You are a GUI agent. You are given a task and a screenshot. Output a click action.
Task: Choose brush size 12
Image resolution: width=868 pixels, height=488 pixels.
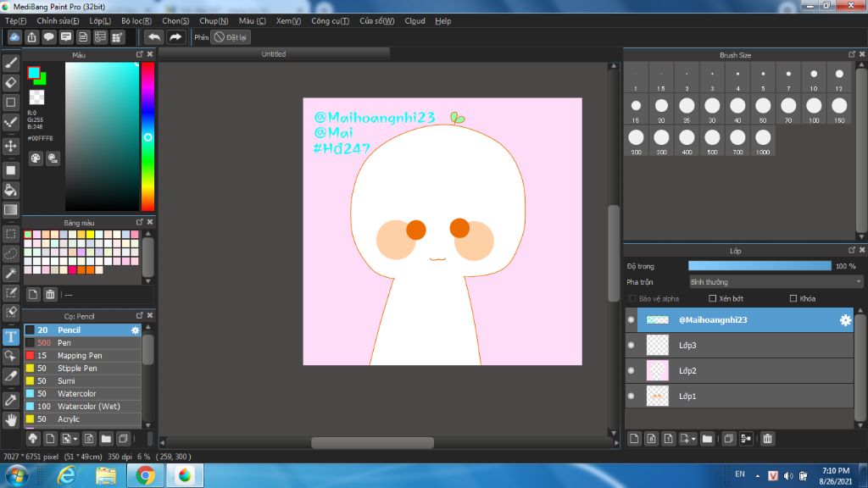point(839,78)
